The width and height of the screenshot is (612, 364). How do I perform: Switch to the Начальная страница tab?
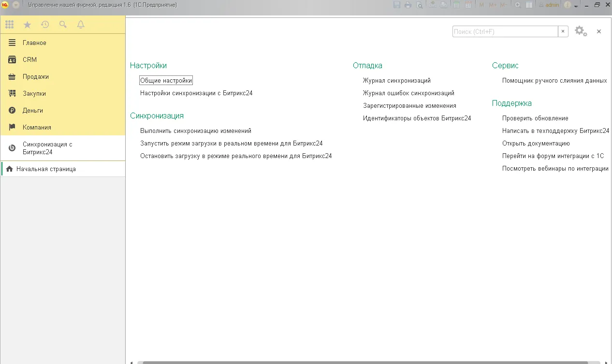[46, 169]
